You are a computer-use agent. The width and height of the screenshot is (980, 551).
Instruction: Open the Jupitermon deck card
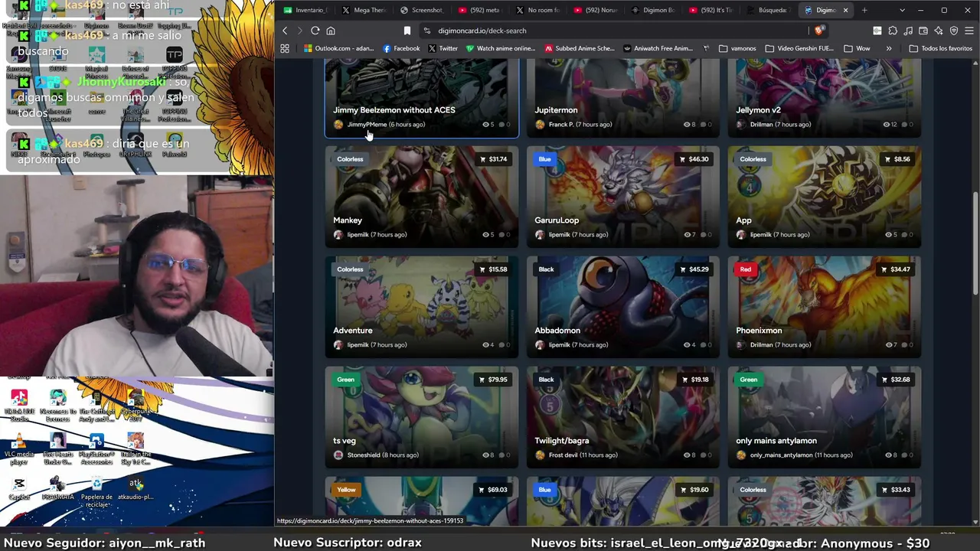click(623, 99)
